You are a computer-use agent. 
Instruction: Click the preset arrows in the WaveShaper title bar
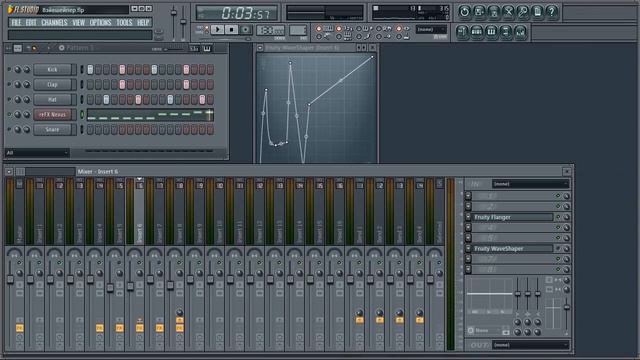click(x=361, y=48)
